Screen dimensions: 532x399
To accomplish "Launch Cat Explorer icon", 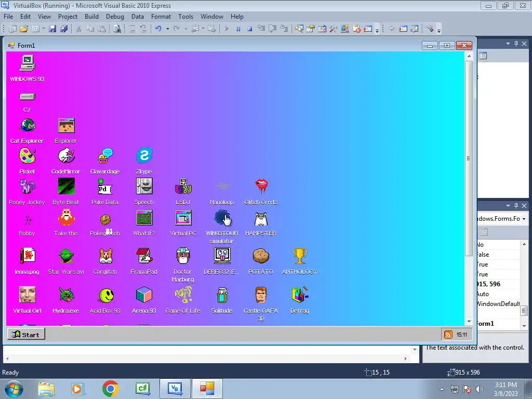I will pyautogui.click(x=27, y=126).
